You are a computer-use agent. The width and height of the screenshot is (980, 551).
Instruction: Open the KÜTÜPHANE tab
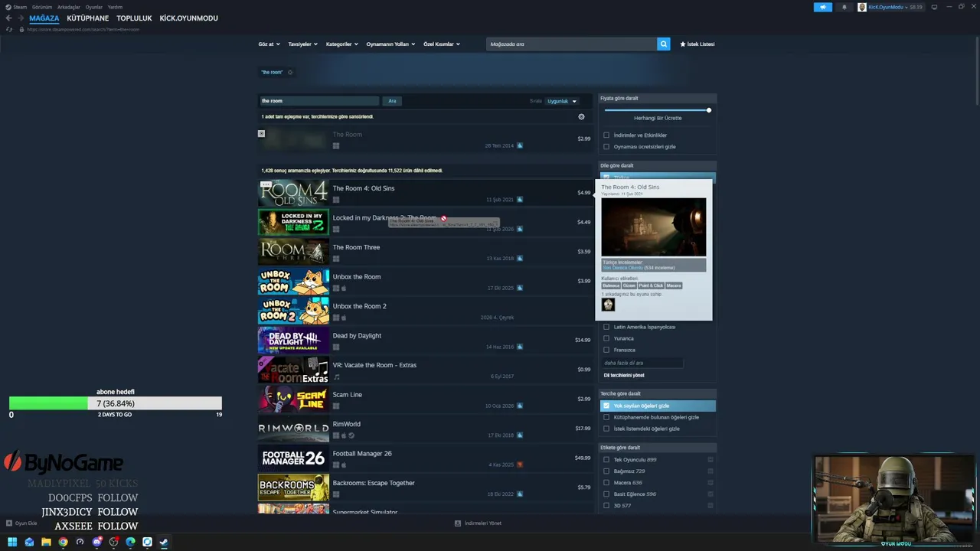coord(88,18)
